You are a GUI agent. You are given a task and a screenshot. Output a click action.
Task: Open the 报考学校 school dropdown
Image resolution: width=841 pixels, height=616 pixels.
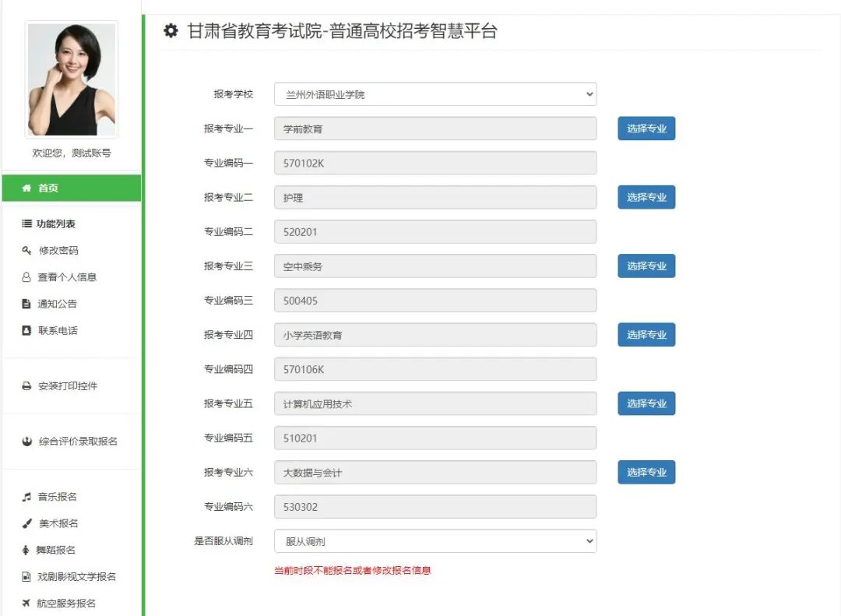tap(434, 93)
